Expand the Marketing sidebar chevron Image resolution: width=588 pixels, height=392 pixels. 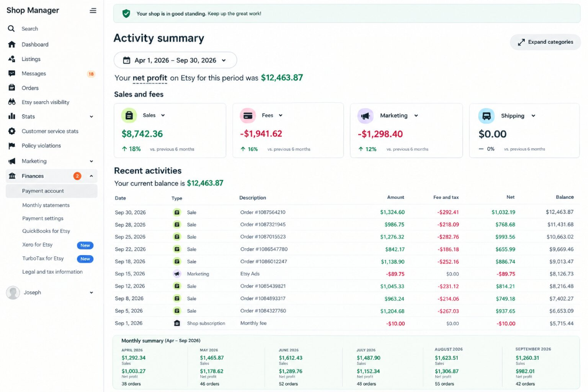pos(91,161)
